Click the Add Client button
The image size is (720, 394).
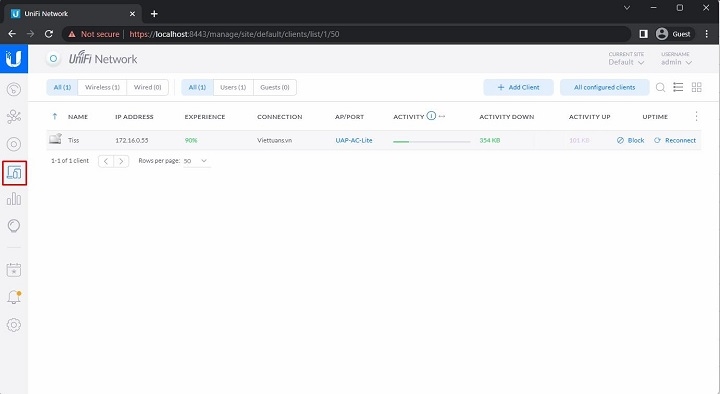518,87
